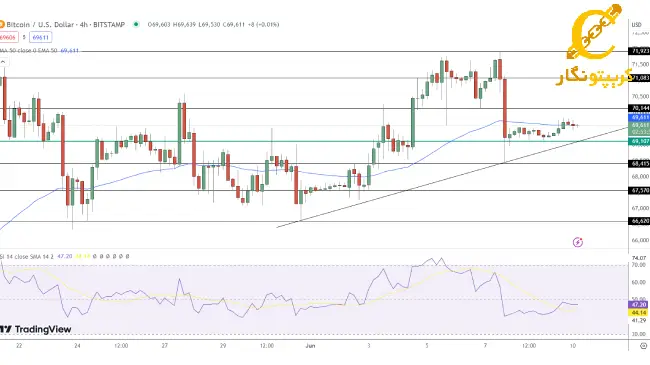Click the spread value 5 between prices

coord(24,37)
